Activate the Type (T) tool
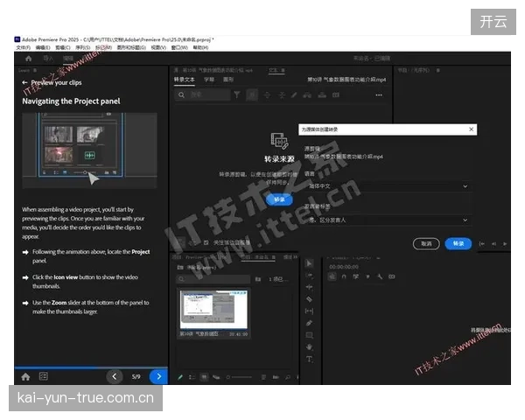 point(309,359)
